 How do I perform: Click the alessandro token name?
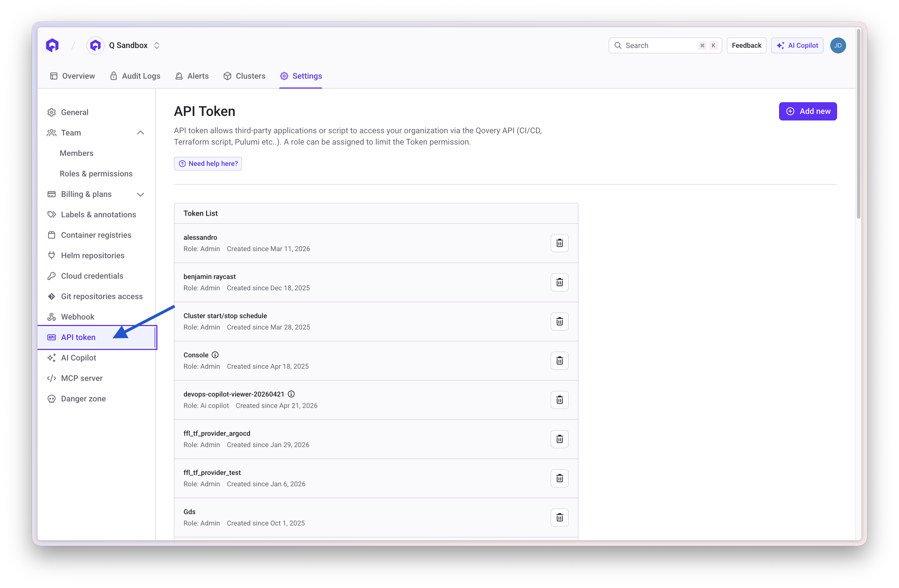point(200,237)
